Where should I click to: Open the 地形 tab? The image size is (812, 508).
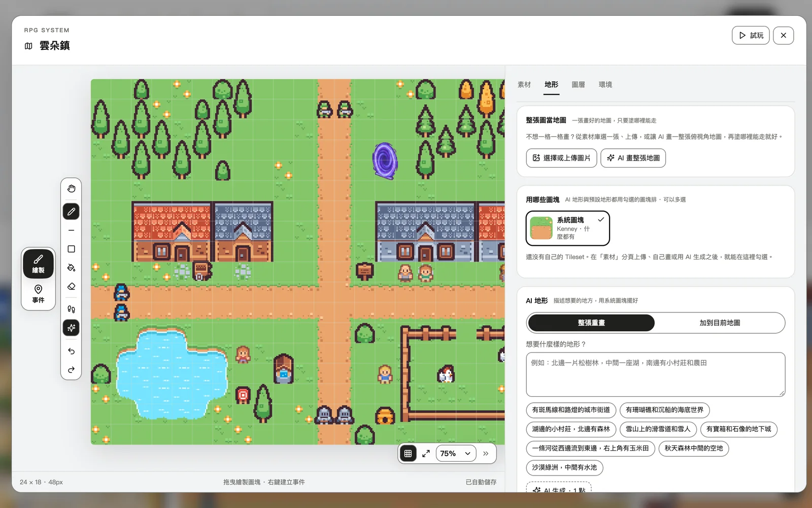pyautogui.click(x=551, y=84)
